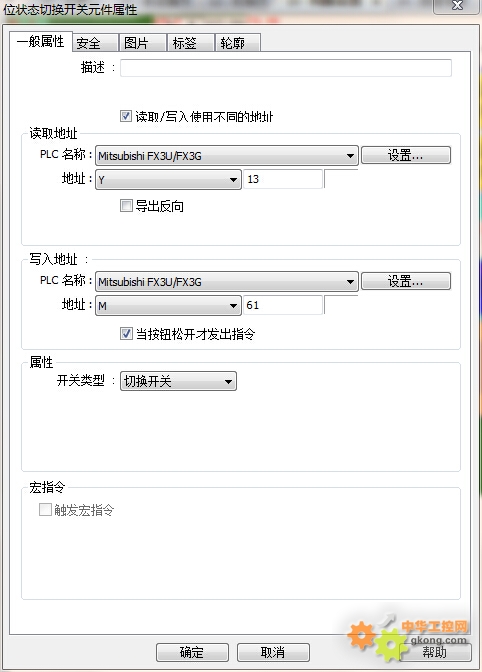Open 设置 for the read address PLC
Screen dimensions: 482x672
click(406, 155)
